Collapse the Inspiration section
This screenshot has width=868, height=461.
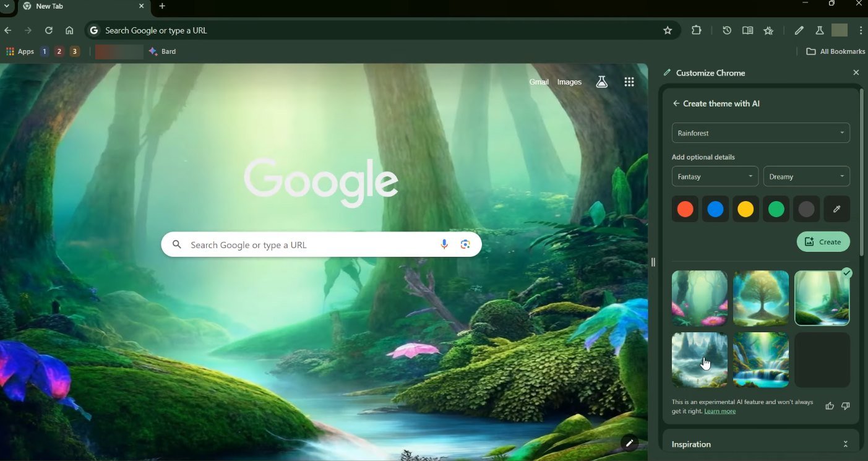[845, 444]
